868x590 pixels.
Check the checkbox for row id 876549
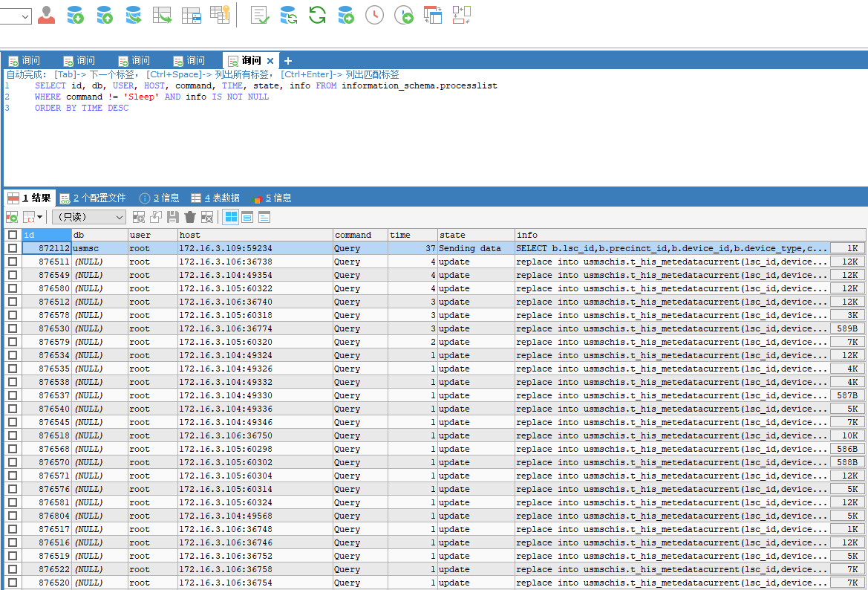[13, 275]
